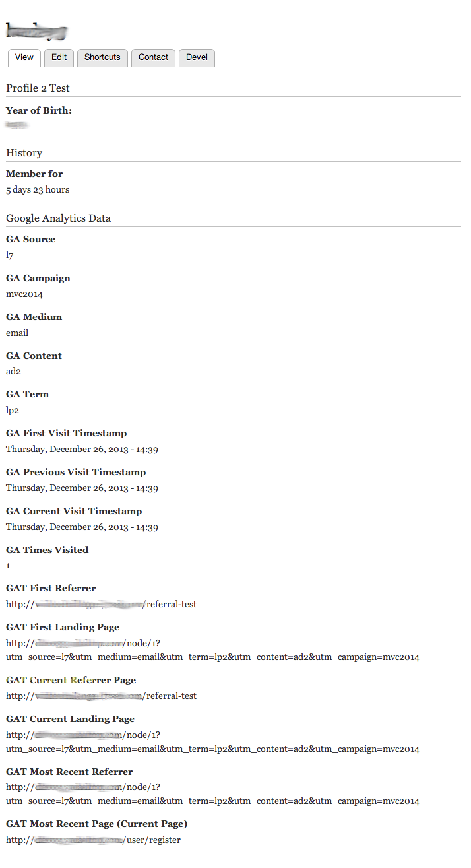Click the History section heading
This screenshot has width=471, height=868.
pyautogui.click(x=24, y=153)
